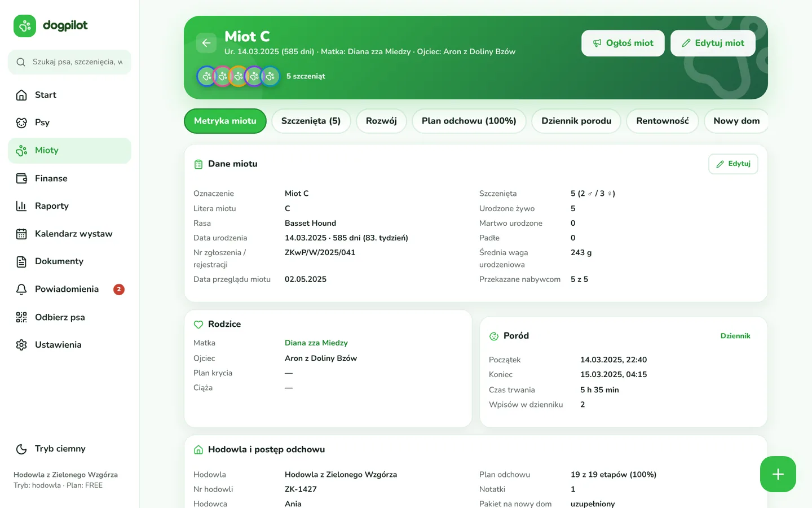Click the purple-ringed fourth puppy avatar

click(254, 76)
